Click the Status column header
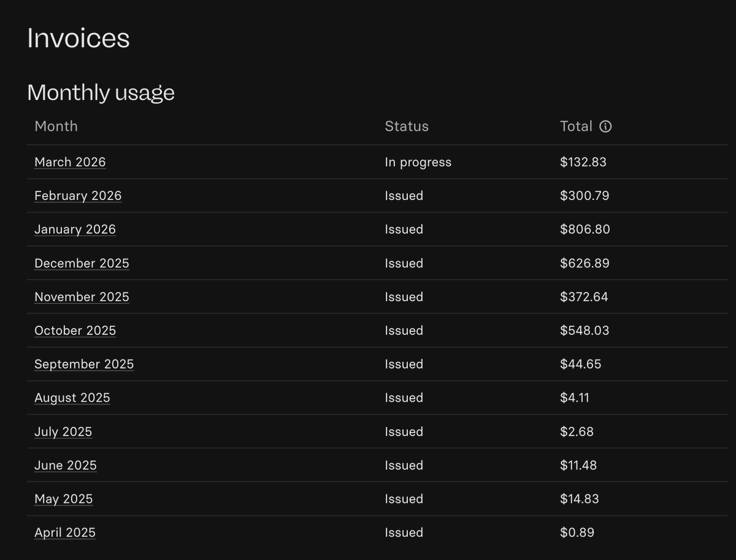This screenshot has width=736, height=560. click(x=407, y=126)
